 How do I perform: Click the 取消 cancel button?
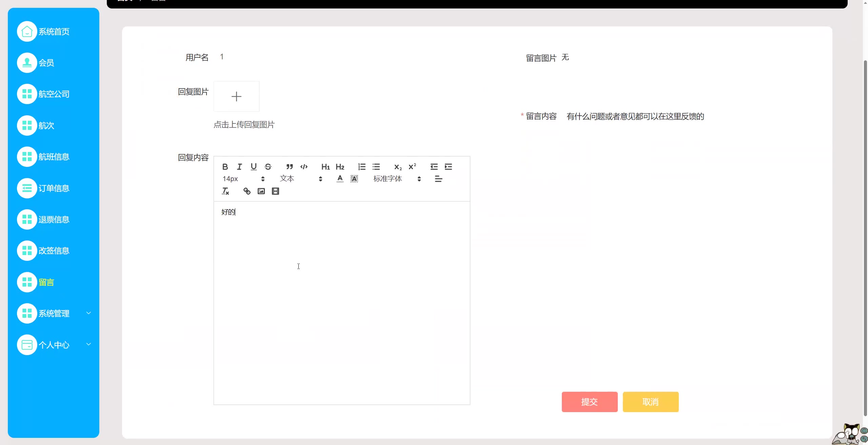(650, 402)
